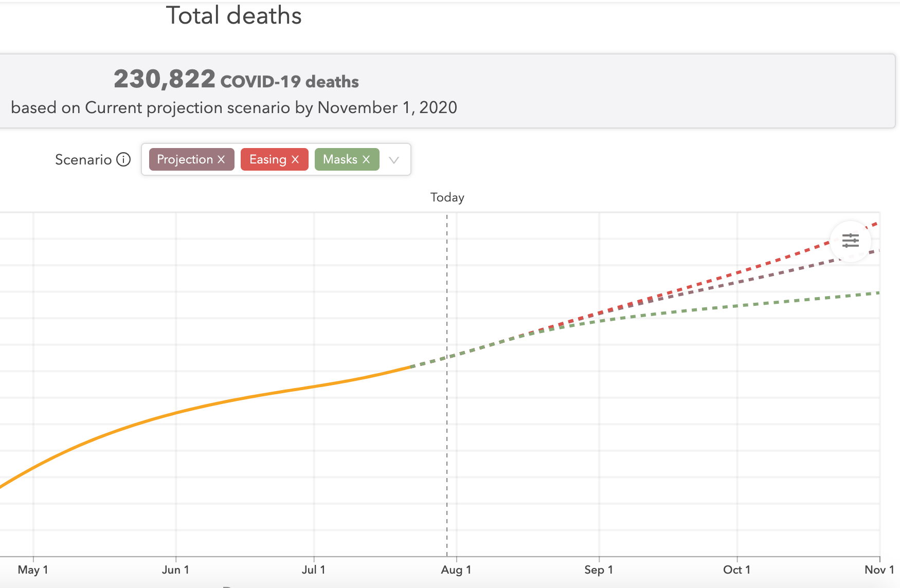Image resolution: width=900 pixels, height=588 pixels.
Task: Select the green dotted Masks projection line
Action: 771,302
